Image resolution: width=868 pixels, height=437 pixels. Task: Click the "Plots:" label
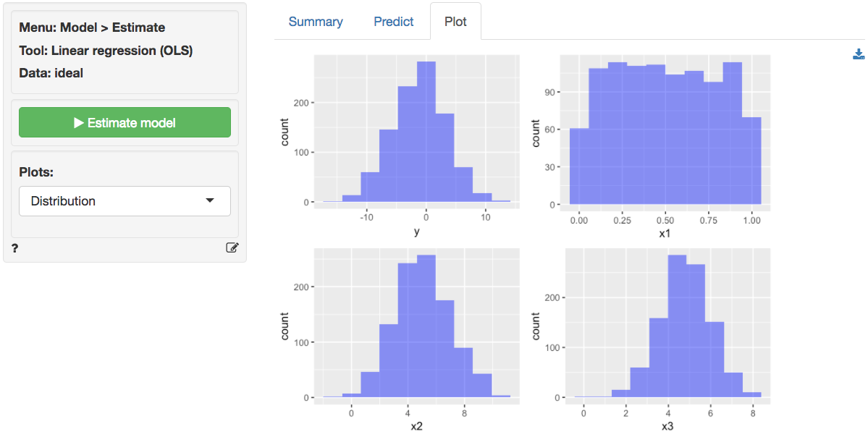point(38,173)
